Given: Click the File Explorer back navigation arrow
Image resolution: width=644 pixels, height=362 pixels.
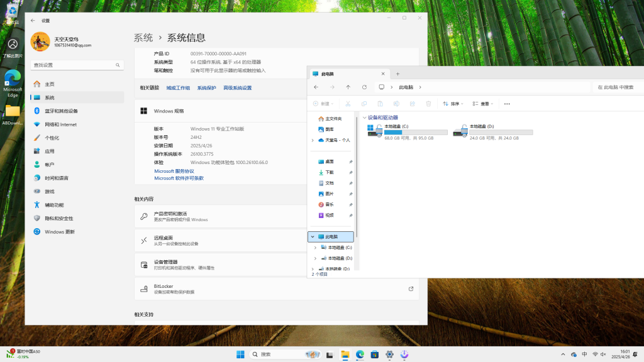Looking at the screenshot, I should pos(316,87).
